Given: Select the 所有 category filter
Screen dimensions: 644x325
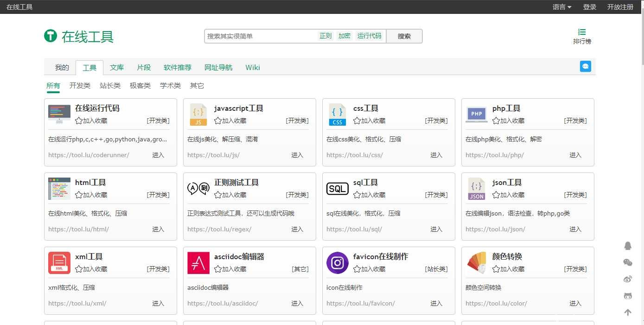Looking at the screenshot, I should [53, 86].
